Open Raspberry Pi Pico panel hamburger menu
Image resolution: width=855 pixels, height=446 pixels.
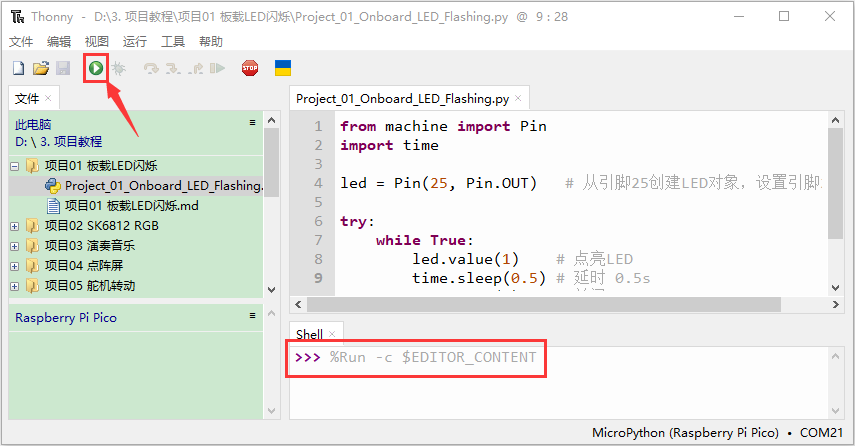tap(252, 315)
